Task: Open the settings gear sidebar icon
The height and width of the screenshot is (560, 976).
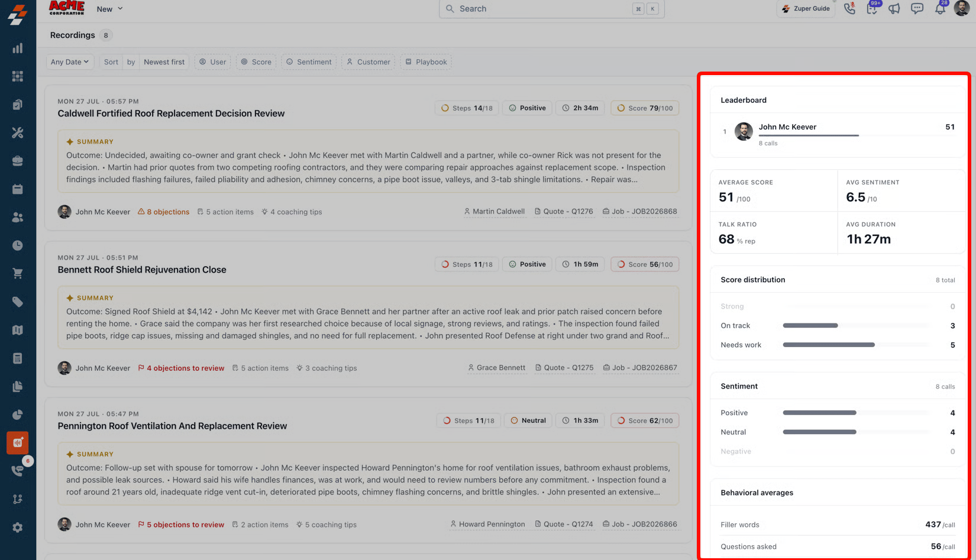Action: [18, 527]
